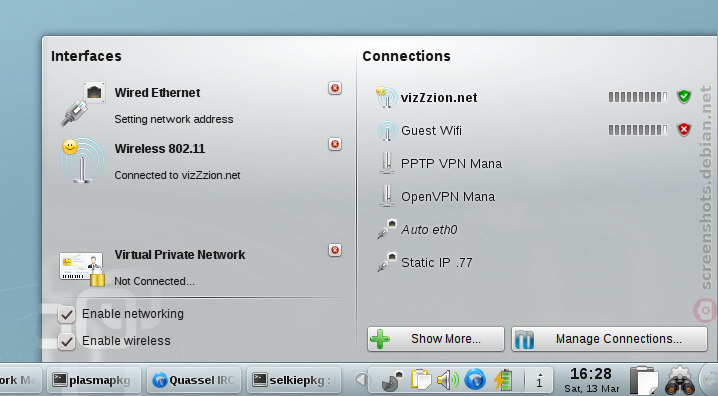Click the vizZzion.net wifi icon
Image resolution: width=718 pixels, height=396 pixels.
click(x=386, y=97)
